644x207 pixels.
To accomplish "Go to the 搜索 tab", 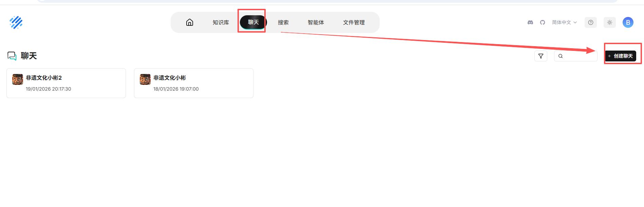I will 283,22.
